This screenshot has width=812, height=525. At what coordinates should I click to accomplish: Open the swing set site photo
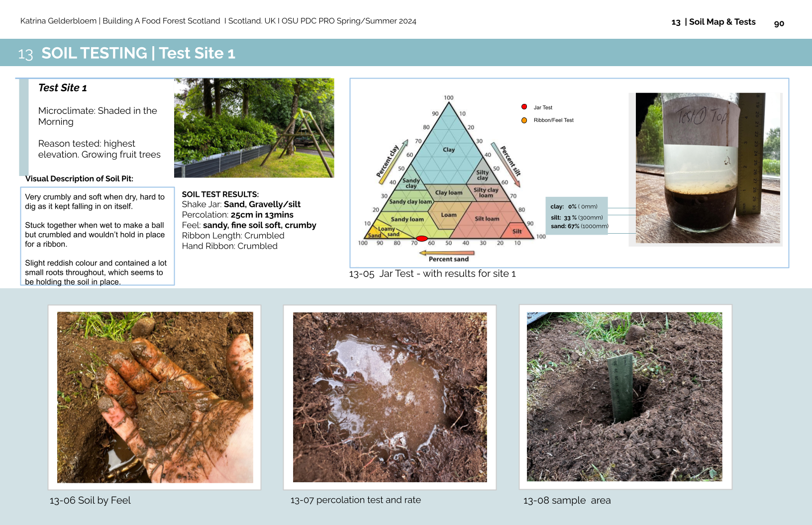click(x=254, y=127)
